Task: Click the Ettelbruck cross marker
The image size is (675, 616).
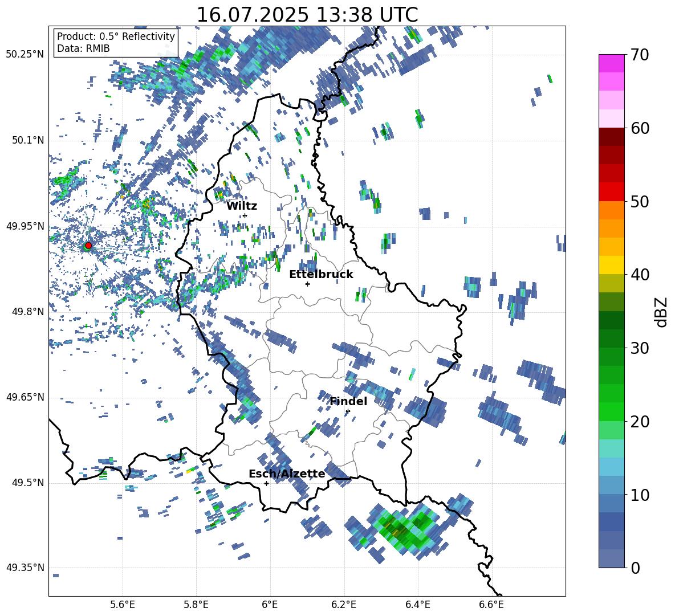Action: click(x=307, y=284)
